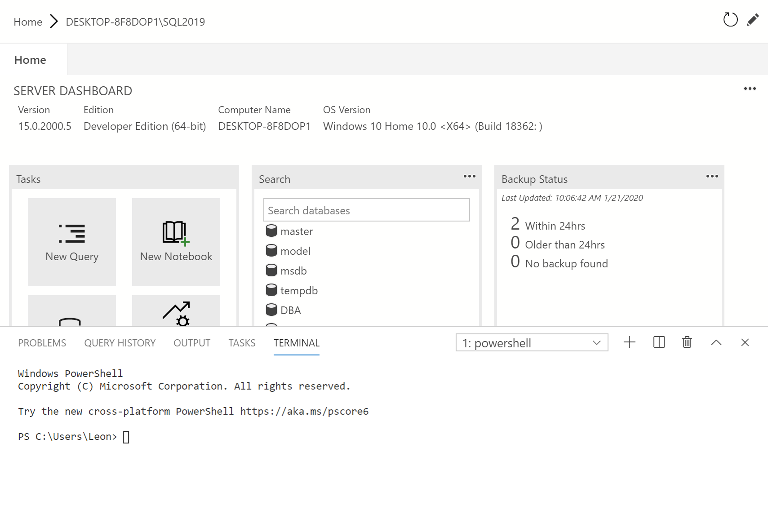Click inside the Search databases field
The height and width of the screenshot is (532, 768).
tap(366, 210)
